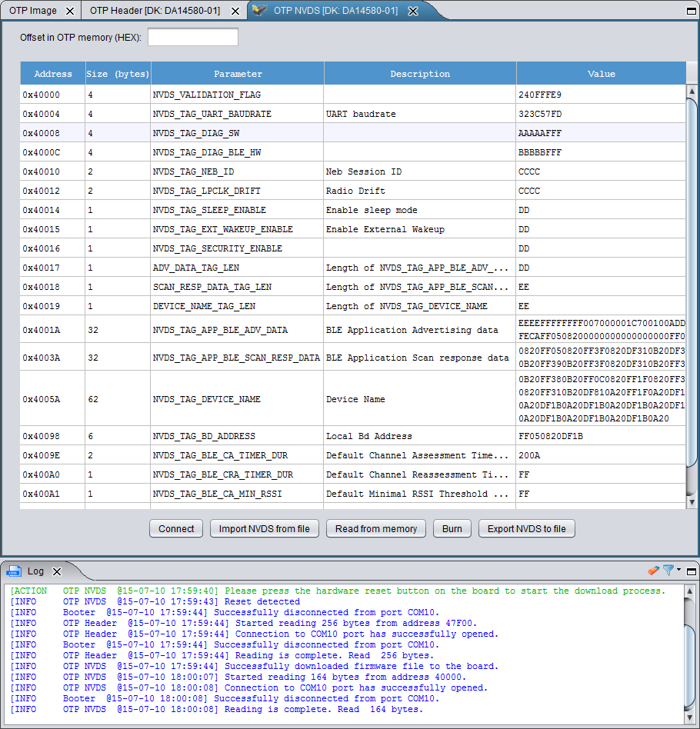
Task: Select DEVICE_NAME_TAG_LEN parameter cell
Action: click(237, 306)
